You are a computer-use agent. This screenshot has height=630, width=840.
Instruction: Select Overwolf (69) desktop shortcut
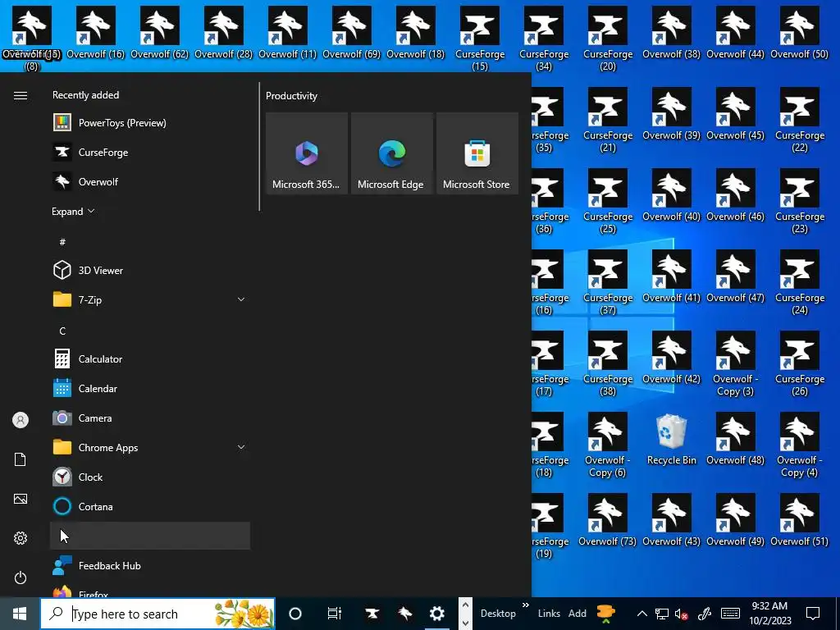point(351,33)
